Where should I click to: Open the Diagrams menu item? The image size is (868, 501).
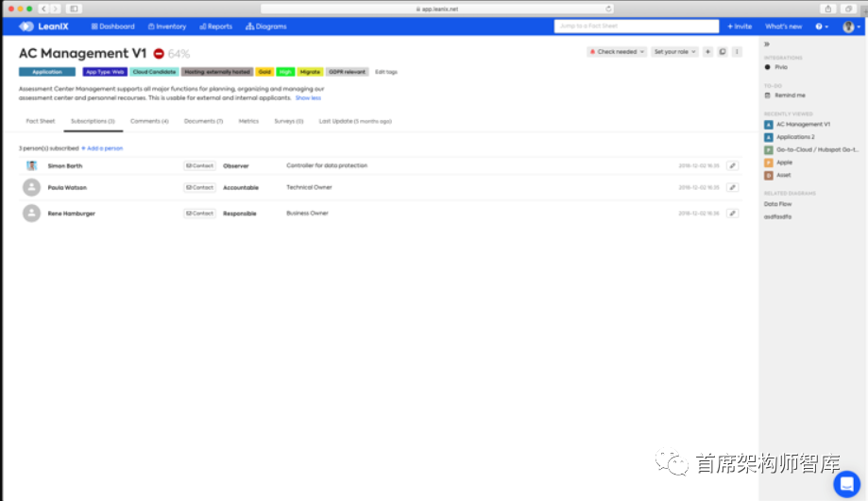click(266, 26)
